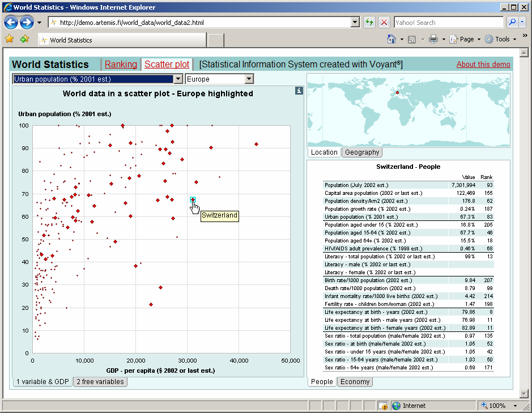Click the page scrollbar up arrow

(x=524, y=53)
